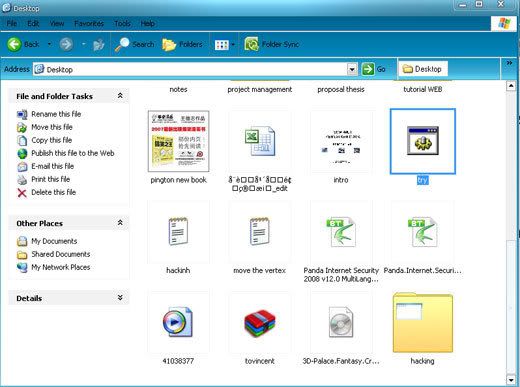Screen dimensions: 520x387
Task: Open the File menu
Action: click(12, 24)
